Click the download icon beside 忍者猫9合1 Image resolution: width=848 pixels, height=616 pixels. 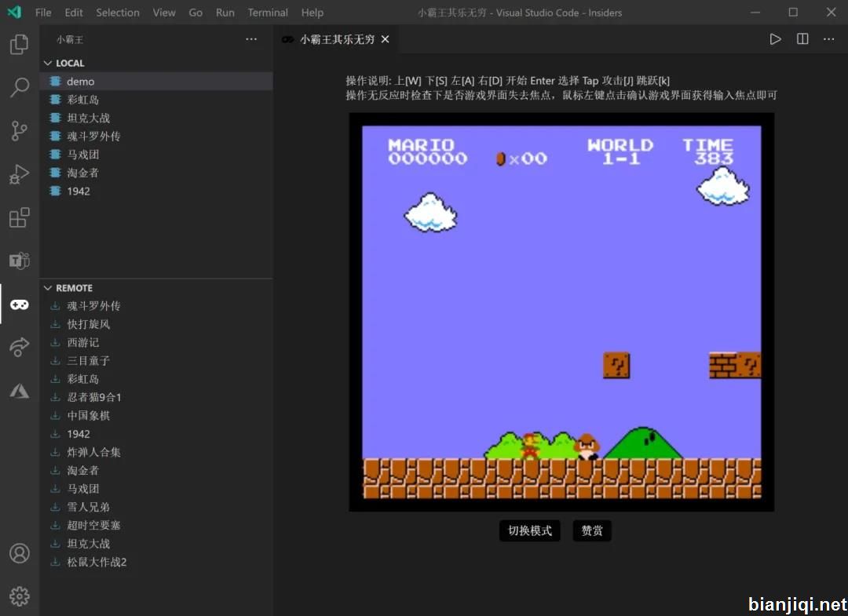pos(55,397)
